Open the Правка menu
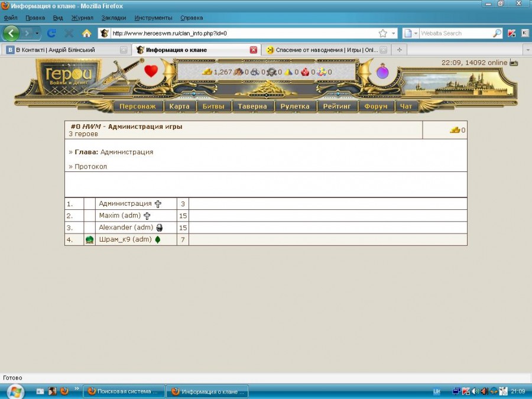 click(35, 18)
